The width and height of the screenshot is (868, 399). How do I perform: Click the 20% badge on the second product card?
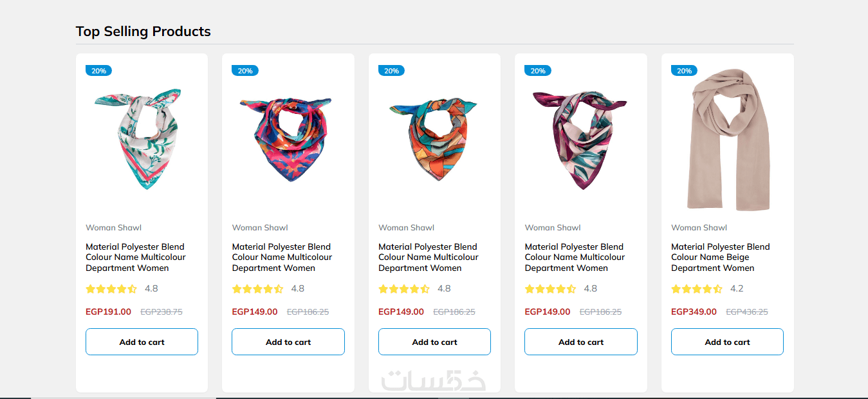click(245, 71)
